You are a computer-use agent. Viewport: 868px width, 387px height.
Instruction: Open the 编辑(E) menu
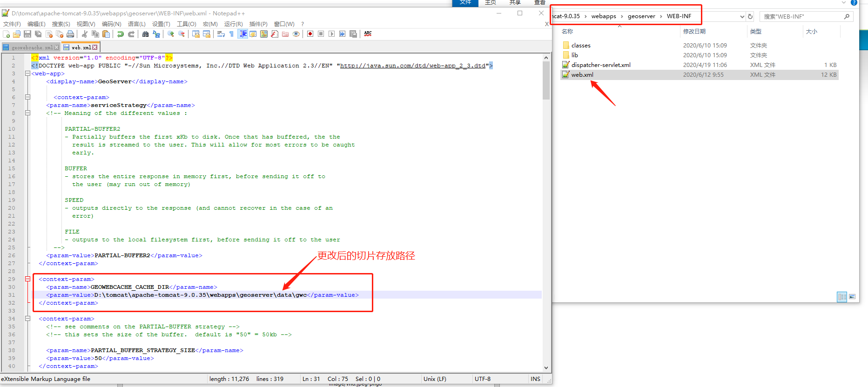click(x=36, y=24)
